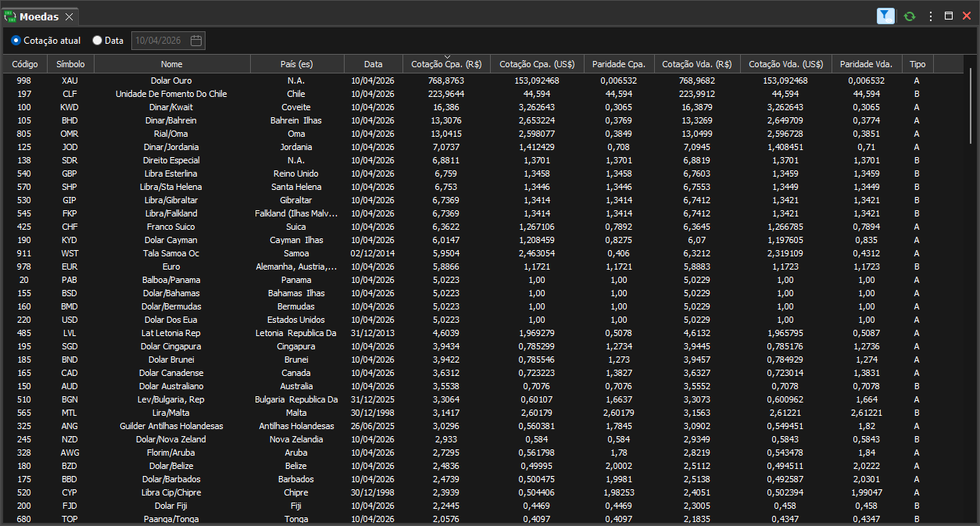Open the three-dot options menu

(931, 16)
